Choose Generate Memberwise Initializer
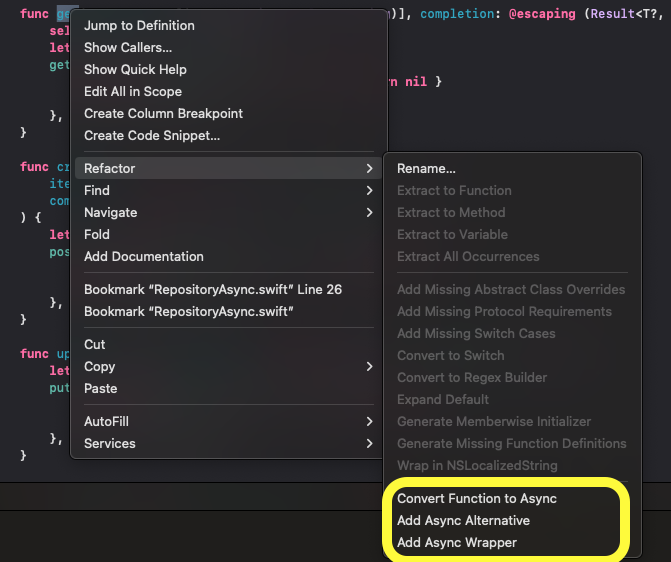 [x=512, y=422]
